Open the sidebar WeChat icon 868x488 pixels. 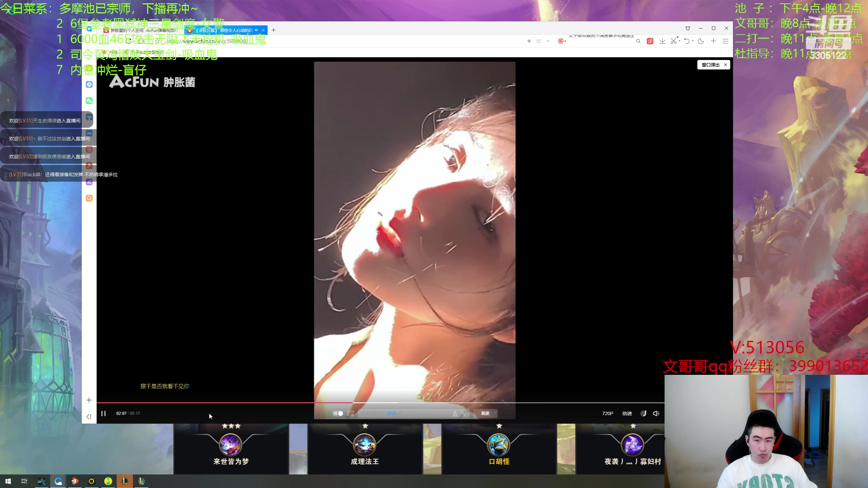click(89, 101)
